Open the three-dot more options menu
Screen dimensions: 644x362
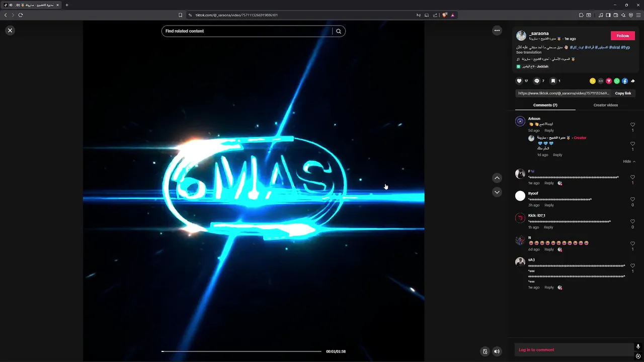pos(497,30)
